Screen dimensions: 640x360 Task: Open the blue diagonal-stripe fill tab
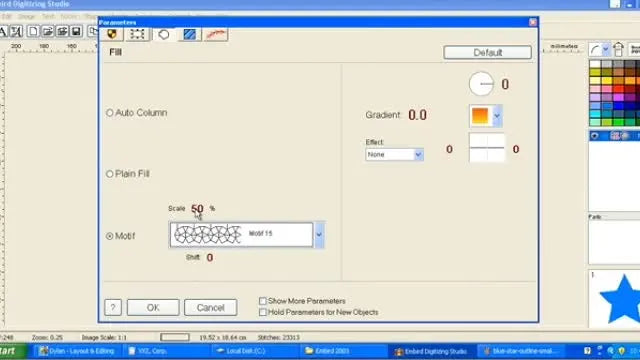click(x=190, y=34)
